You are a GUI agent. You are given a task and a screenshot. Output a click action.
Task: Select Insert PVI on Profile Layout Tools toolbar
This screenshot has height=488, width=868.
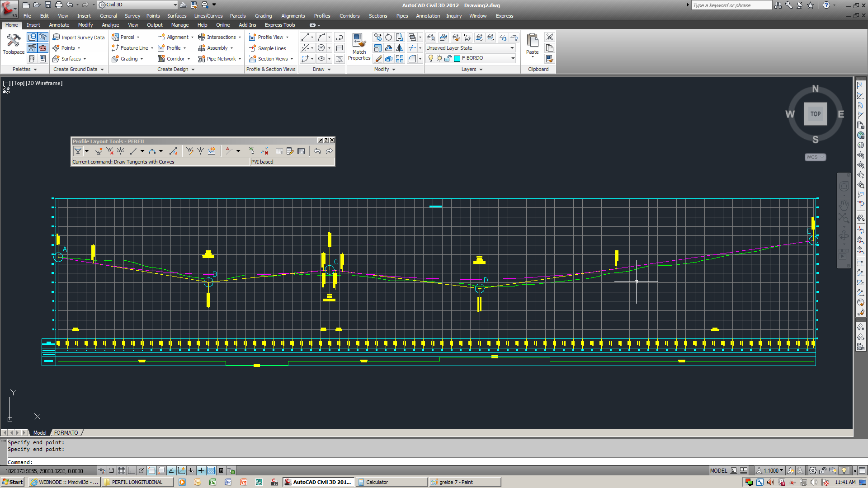[x=99, y=151]
